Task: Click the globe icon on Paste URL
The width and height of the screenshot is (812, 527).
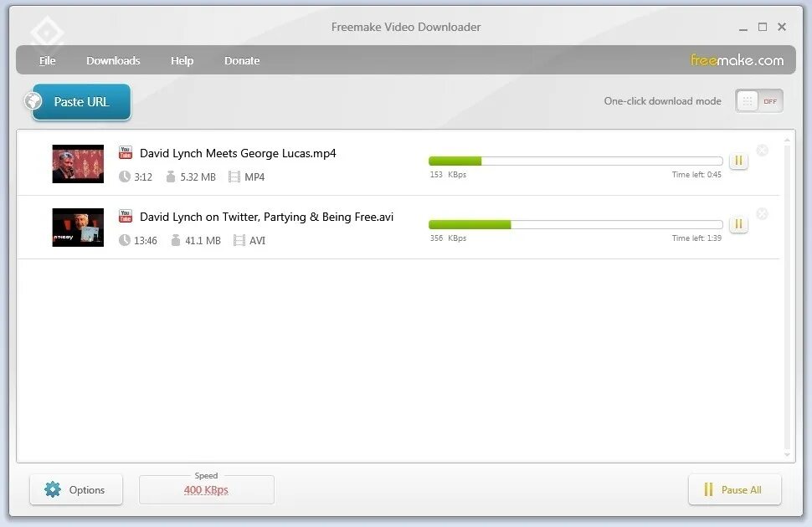Action: [33, 100]
